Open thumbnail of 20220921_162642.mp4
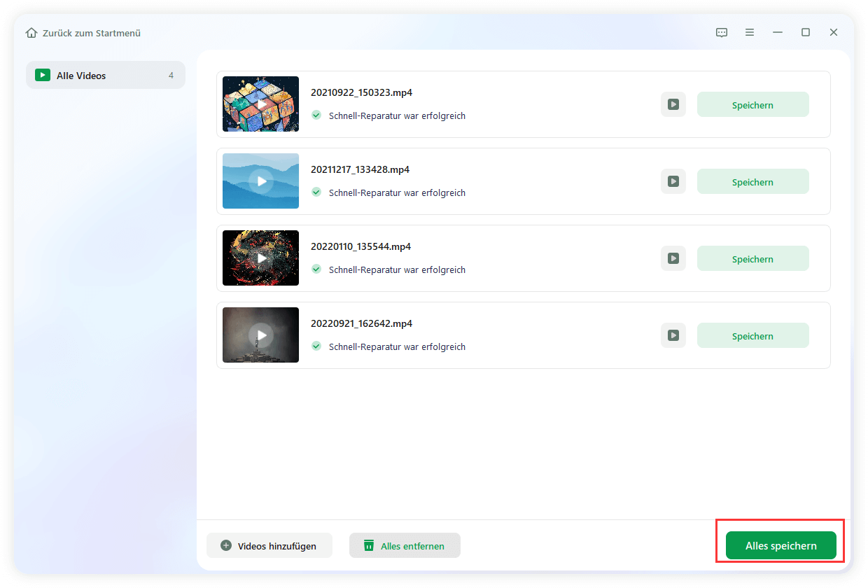The height and width of the screenshot is (588, 868). click(260, 335)
